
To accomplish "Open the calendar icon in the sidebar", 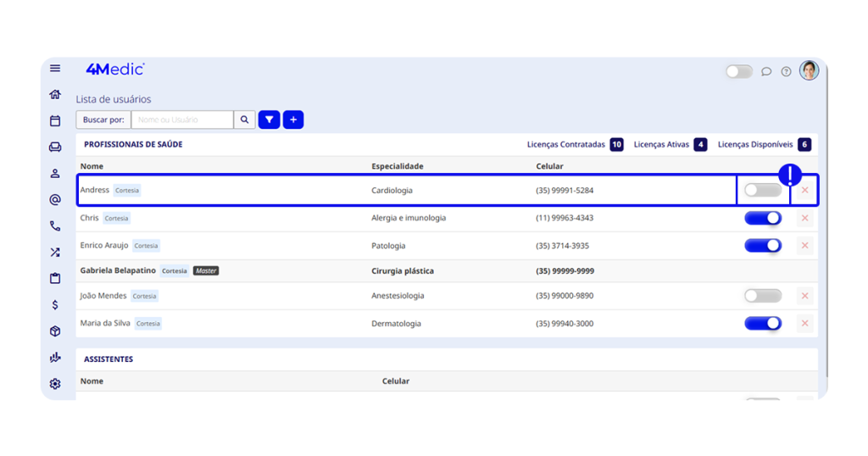I will (55, 121).
